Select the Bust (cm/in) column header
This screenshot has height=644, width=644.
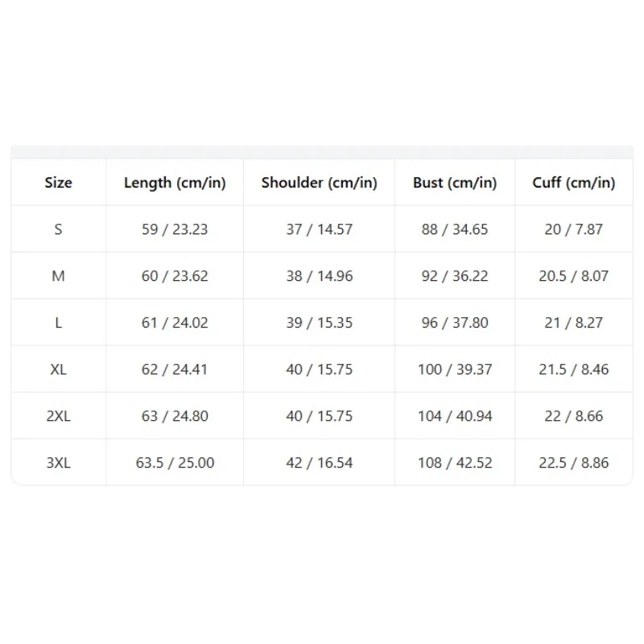455,183
